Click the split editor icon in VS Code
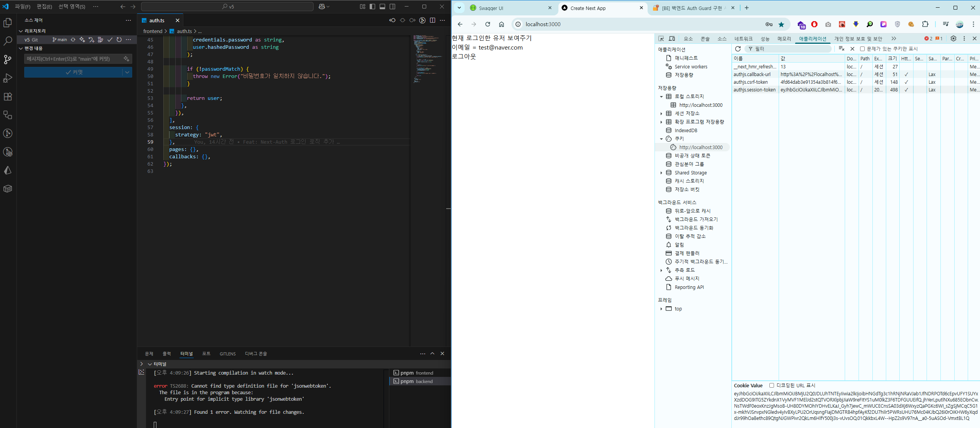The image size is (980, 428). (432, 20)
